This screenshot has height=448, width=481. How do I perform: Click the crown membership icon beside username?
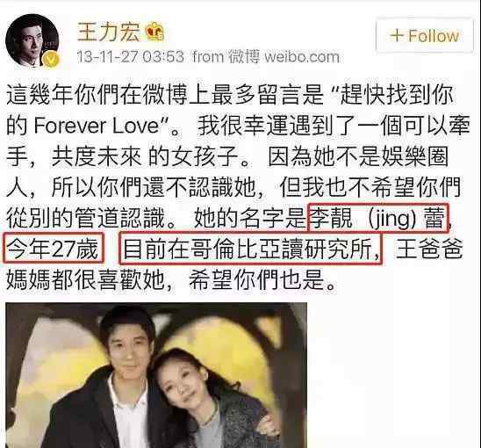(155, 32)
